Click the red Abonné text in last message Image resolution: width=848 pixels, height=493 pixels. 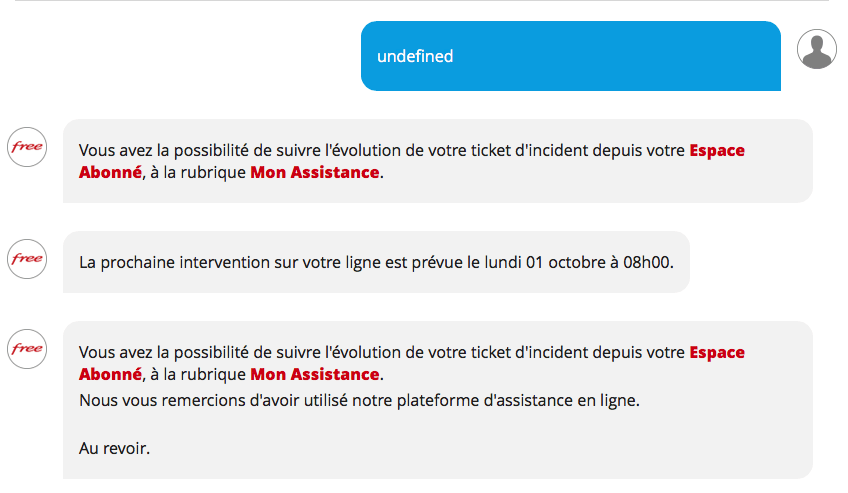tap(110, 375)
